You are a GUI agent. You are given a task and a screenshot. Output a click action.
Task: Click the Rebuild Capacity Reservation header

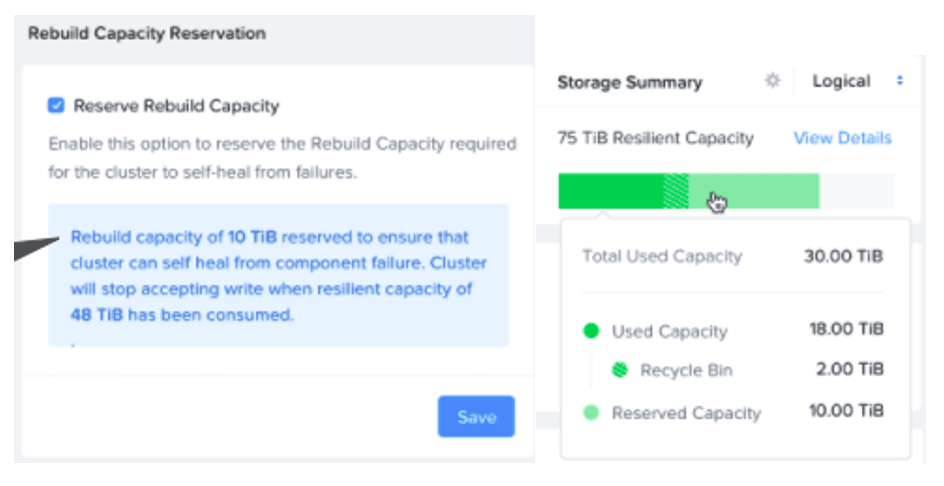(x=147, y=33)
